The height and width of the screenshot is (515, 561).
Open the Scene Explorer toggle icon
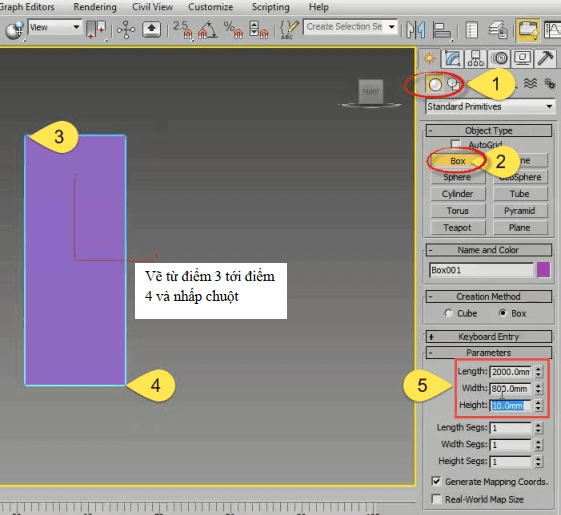tap(472, 30)
